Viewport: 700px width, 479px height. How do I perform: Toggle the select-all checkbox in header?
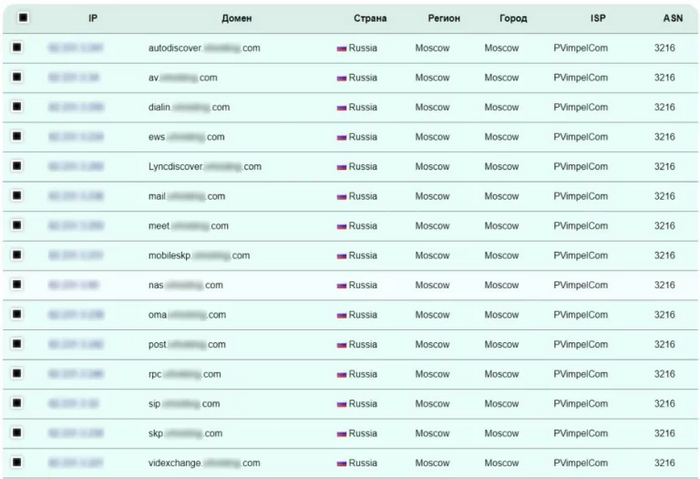(23, 17)
